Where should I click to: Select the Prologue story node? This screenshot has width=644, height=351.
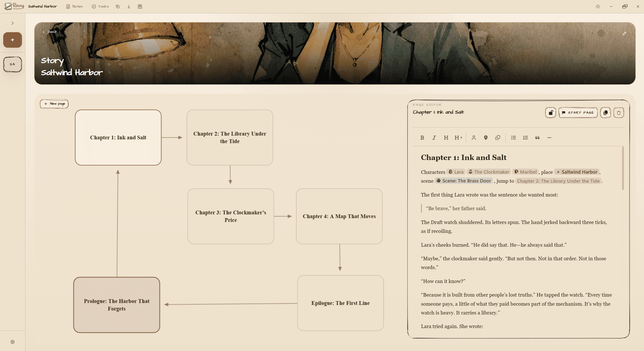(117, 305)
